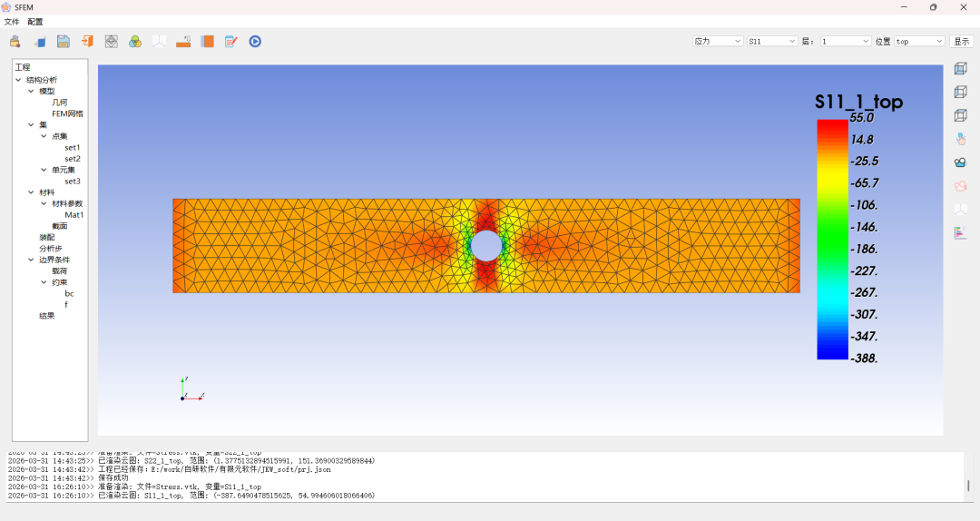Toggle the axes display icon in right sidebar
Screen dimensions: 980x521
[961, 210]
